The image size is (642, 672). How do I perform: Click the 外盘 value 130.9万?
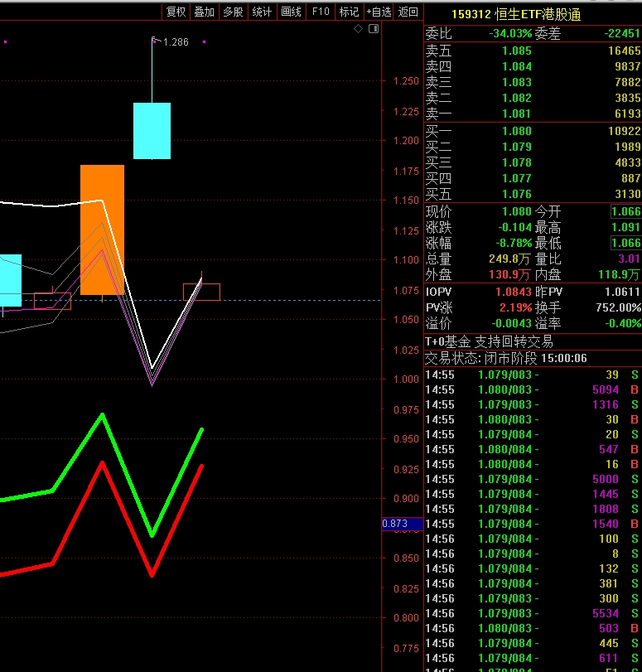pos(509,275)
